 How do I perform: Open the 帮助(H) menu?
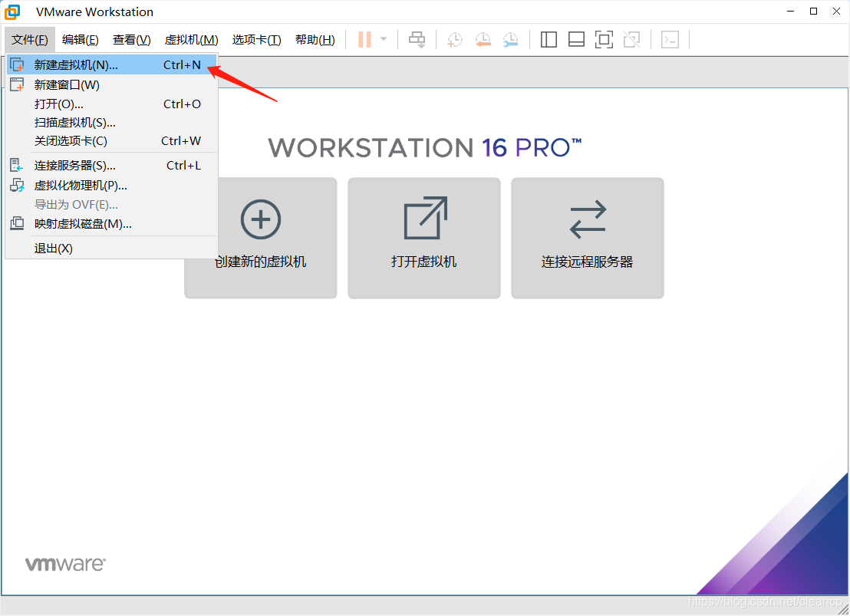pyautogui.click(x=315, y=40)
